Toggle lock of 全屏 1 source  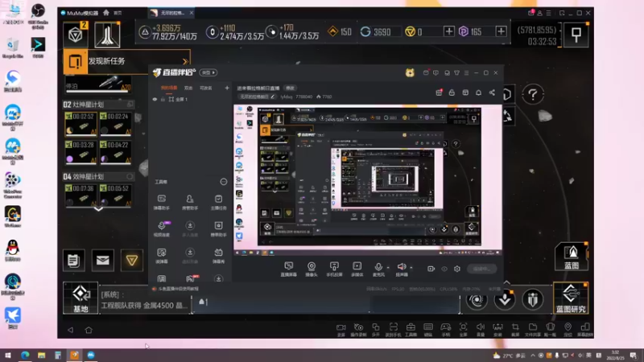point(163,99)
